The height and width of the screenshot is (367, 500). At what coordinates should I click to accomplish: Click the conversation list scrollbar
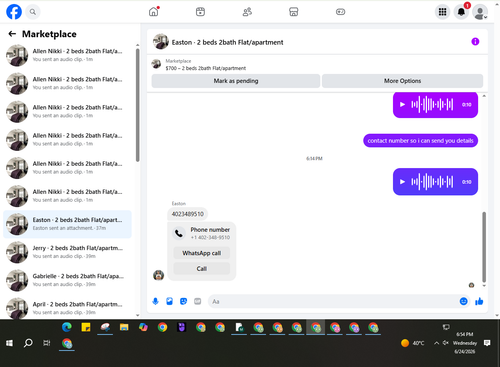pyautogui.click(x=137, y=105)
